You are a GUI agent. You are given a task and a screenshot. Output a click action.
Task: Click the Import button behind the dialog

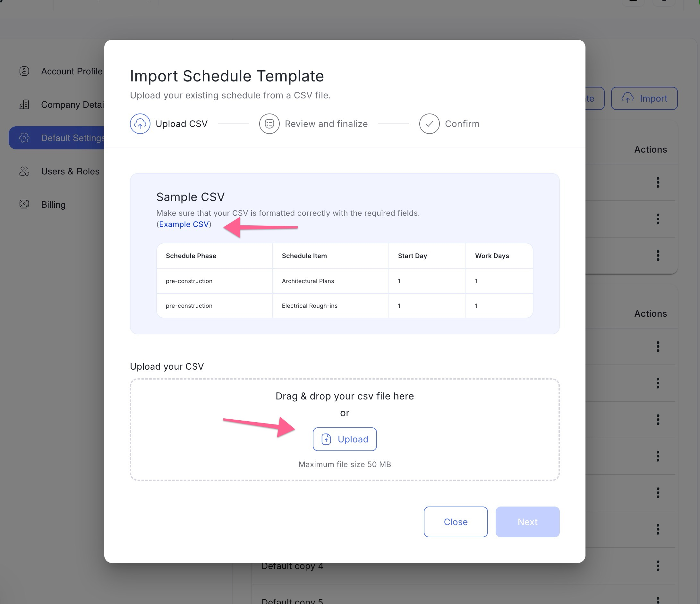coord(644,99)
